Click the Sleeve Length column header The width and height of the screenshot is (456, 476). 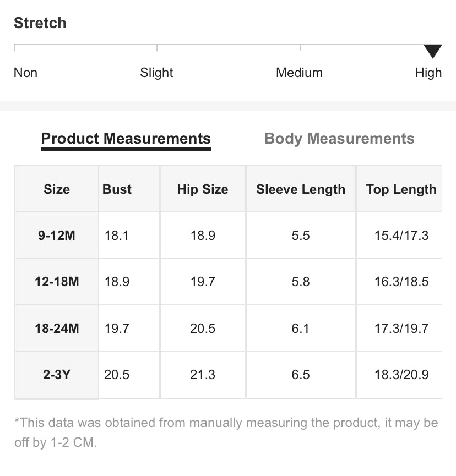coord(301,189)
